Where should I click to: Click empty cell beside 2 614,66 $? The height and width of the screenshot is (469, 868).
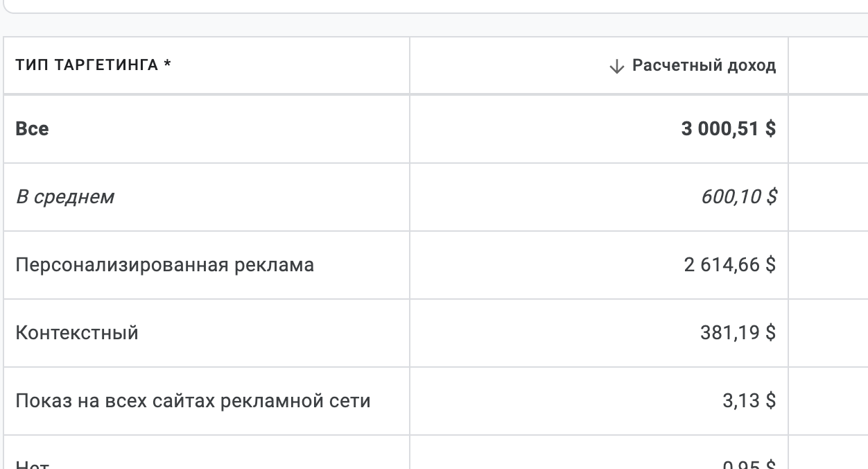(x=828, y=265)
